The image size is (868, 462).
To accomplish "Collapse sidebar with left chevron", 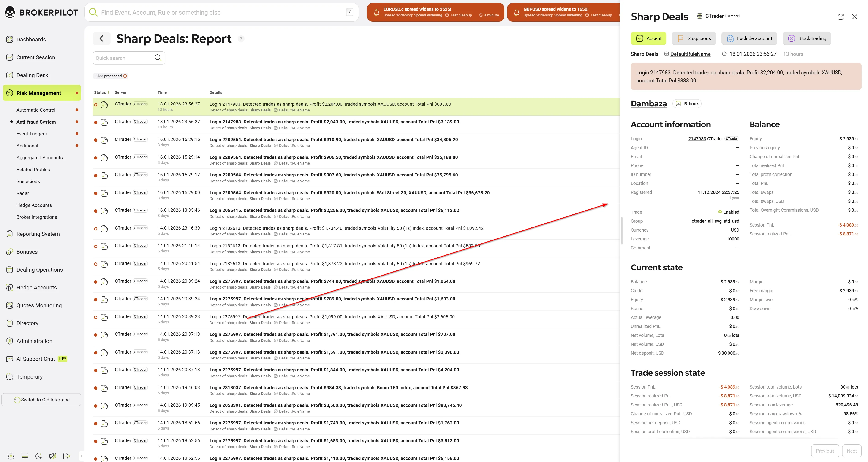I will (82, 456).
